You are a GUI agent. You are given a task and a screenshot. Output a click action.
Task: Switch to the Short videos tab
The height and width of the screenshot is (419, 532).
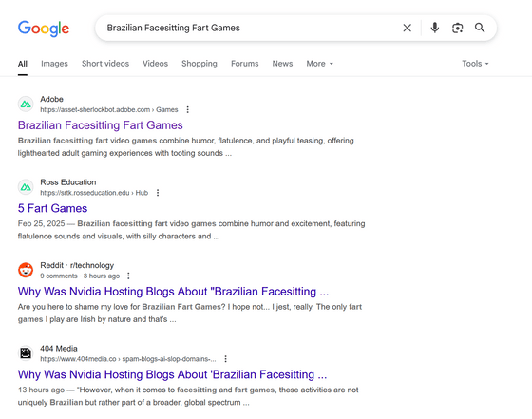pyautogui.click(x=105, y=64)
